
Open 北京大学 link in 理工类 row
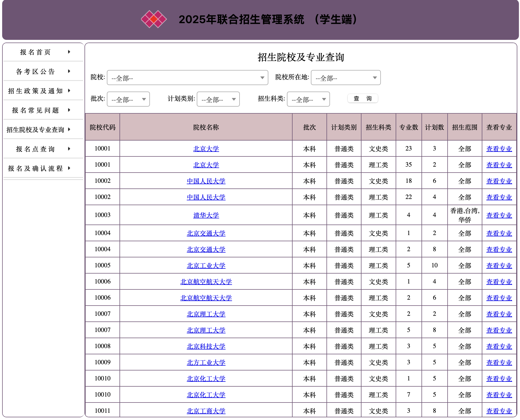coord(206,165)
